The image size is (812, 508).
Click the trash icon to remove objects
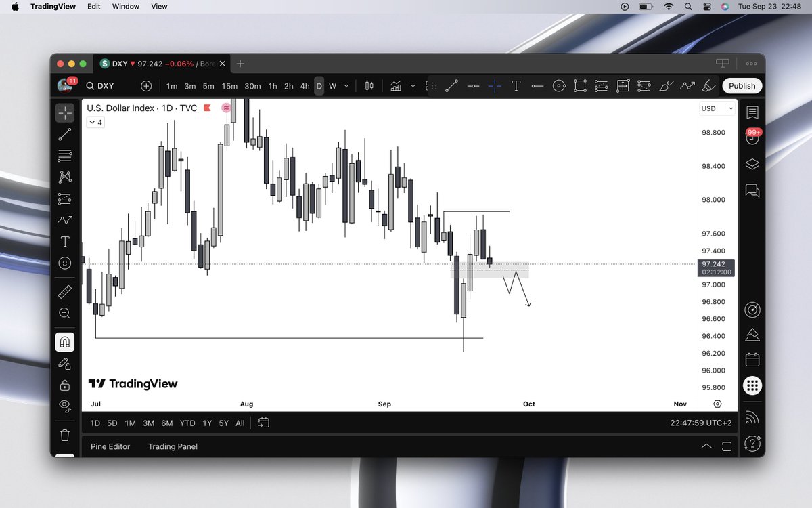coord(65,435)
